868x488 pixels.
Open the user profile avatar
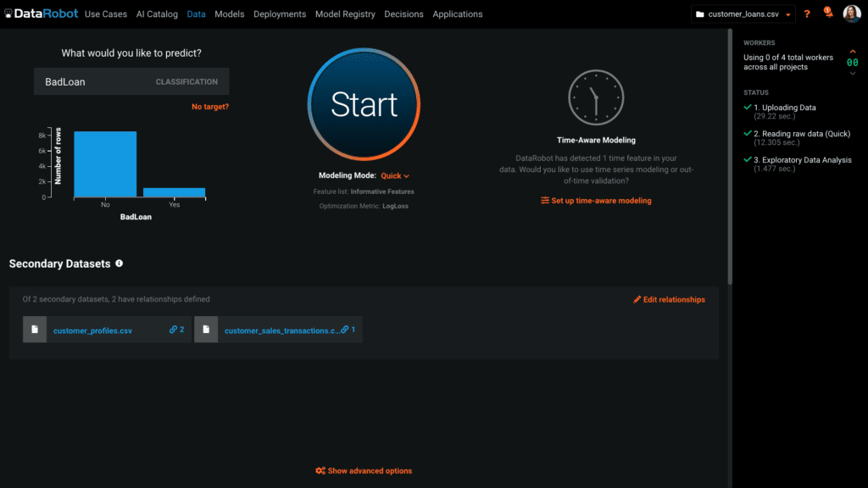pyautogui.click(x=851, y=14)
